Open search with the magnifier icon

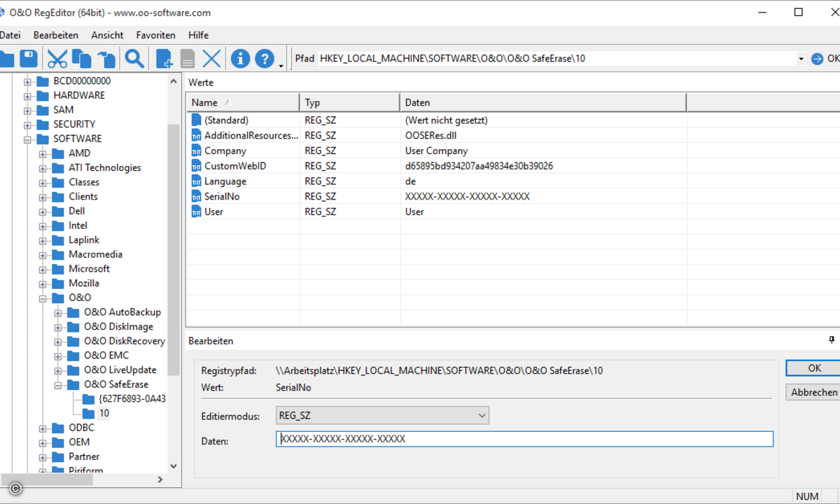tap(134, 59)
